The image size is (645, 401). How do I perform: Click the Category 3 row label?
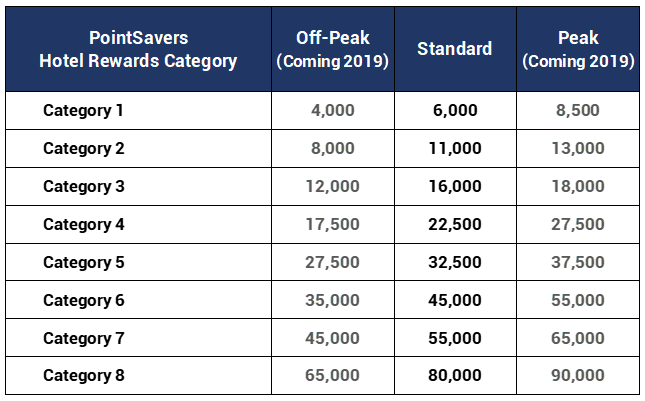point(84,186)
